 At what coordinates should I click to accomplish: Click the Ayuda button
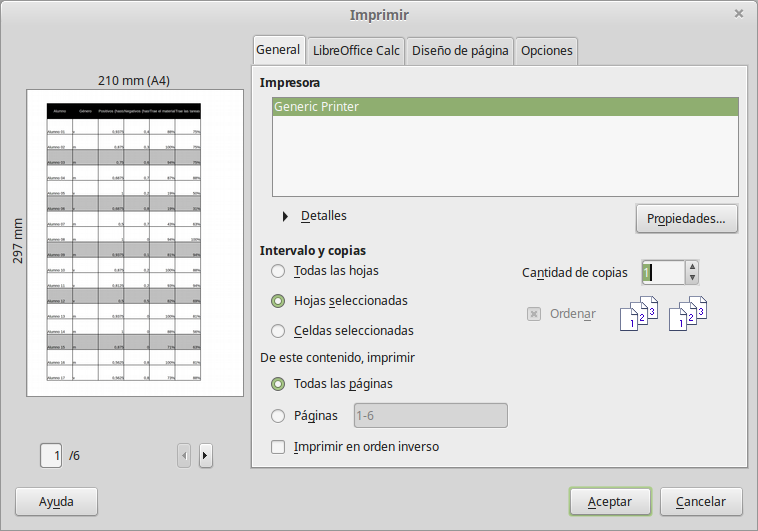click(57, 502)
